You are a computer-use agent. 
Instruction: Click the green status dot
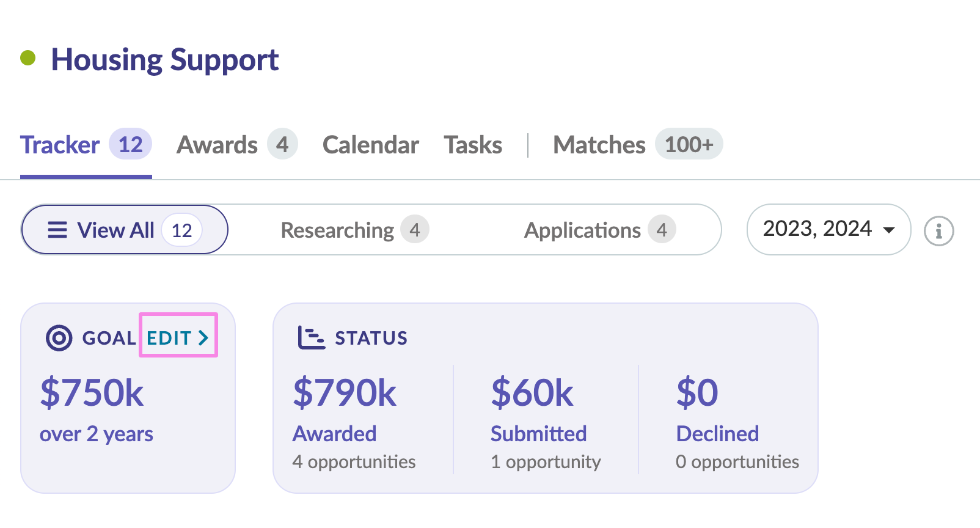click(x=28, y=58)
